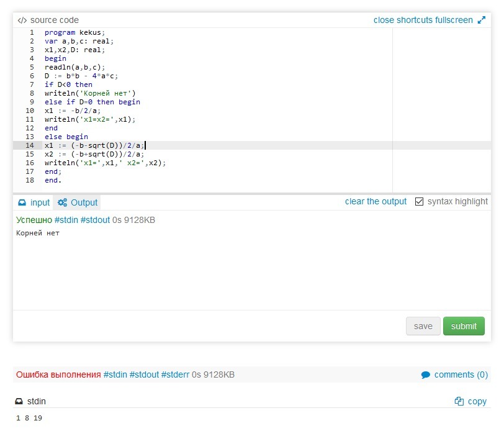Toggle the syntax highlight checkbox

click(x=419, y=201)
